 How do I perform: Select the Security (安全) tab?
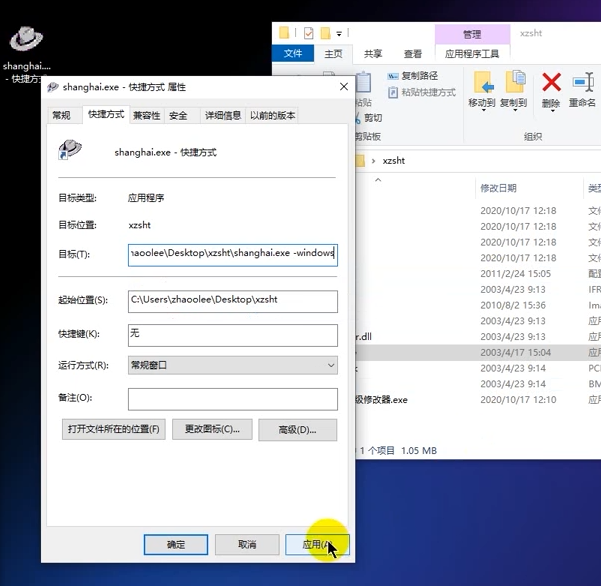coord(178,115)
